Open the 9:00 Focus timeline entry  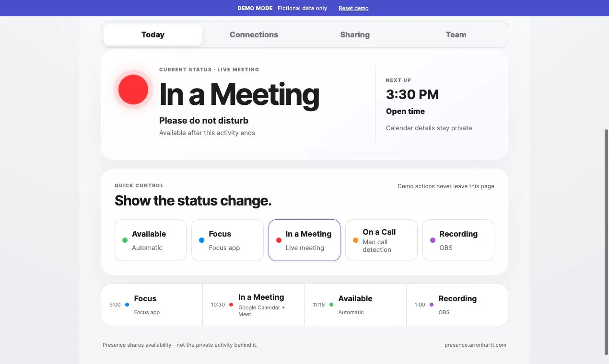152,305
